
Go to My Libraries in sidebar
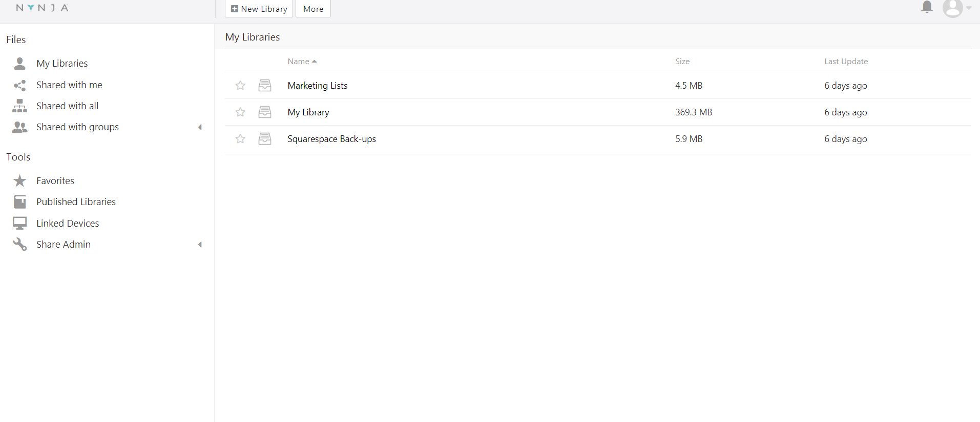[x=62, y=63]
